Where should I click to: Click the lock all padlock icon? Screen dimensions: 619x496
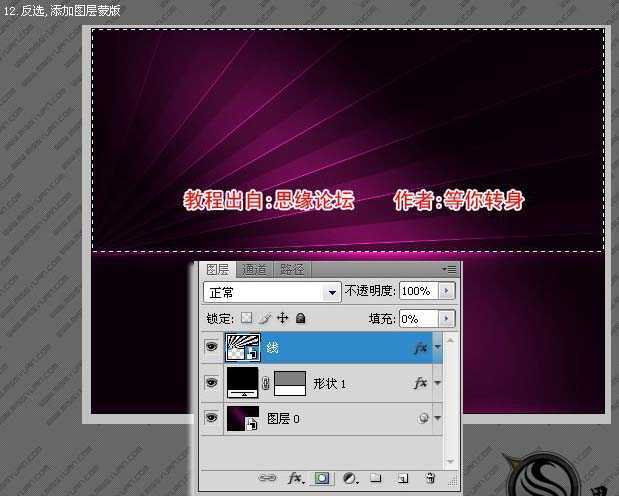pos(300,318)
